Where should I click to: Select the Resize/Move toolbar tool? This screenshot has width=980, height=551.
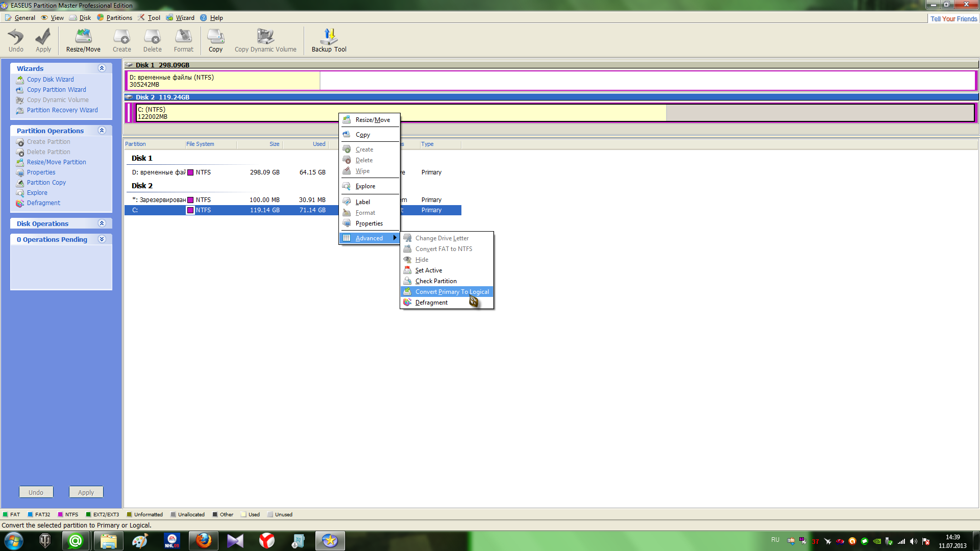point(83,40)
